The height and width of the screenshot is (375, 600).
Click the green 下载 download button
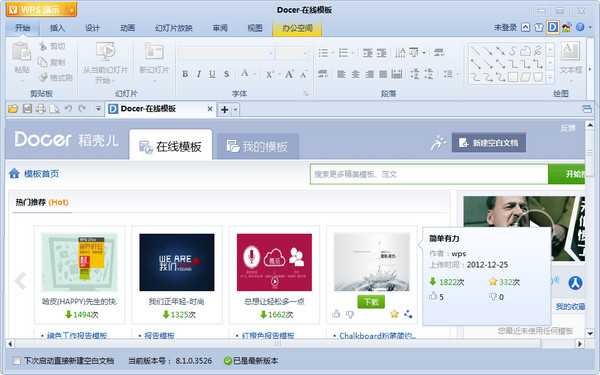(x=371, y=302)
